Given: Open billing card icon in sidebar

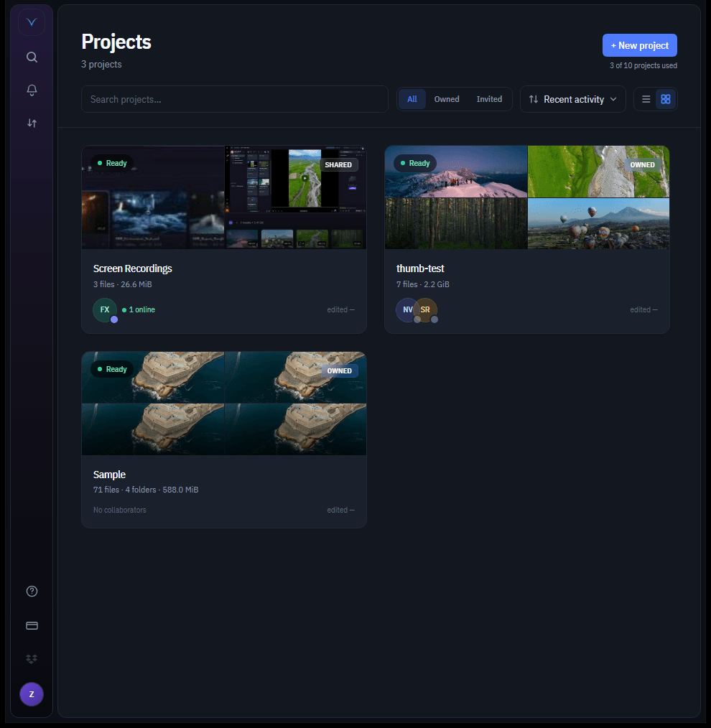Looking at the screenshot, I should [32, 625].
